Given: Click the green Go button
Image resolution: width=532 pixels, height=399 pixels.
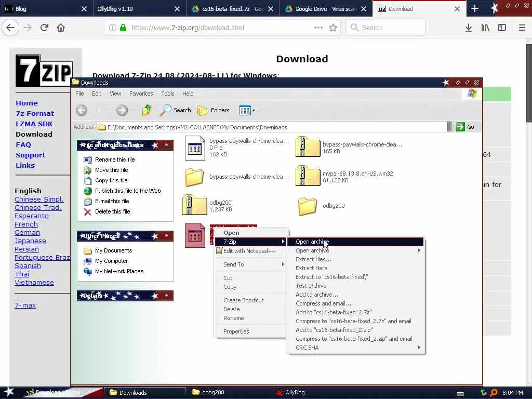Looking at the screenshot, I should [465, 127].
